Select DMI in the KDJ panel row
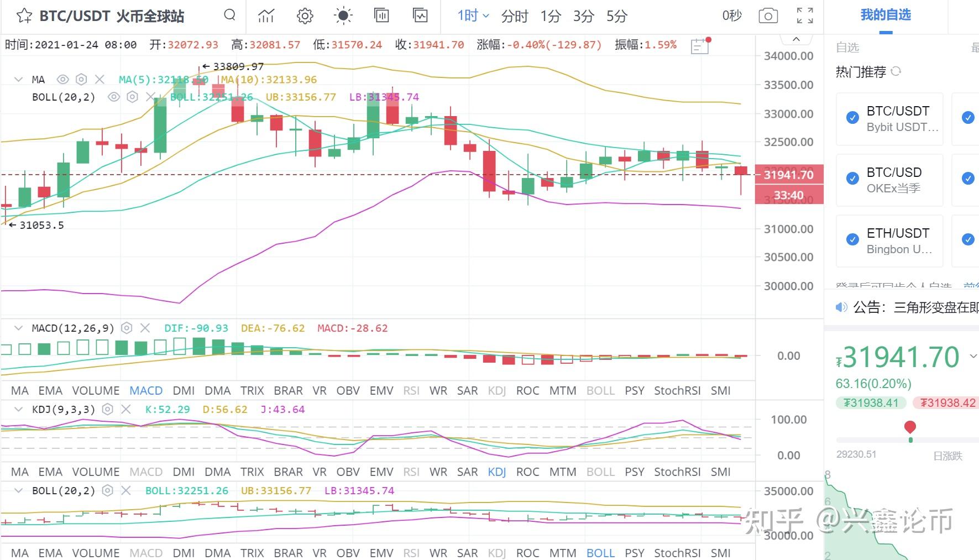Image resolution: width=979 pixels, height=560 pixels. pos(184,472)
